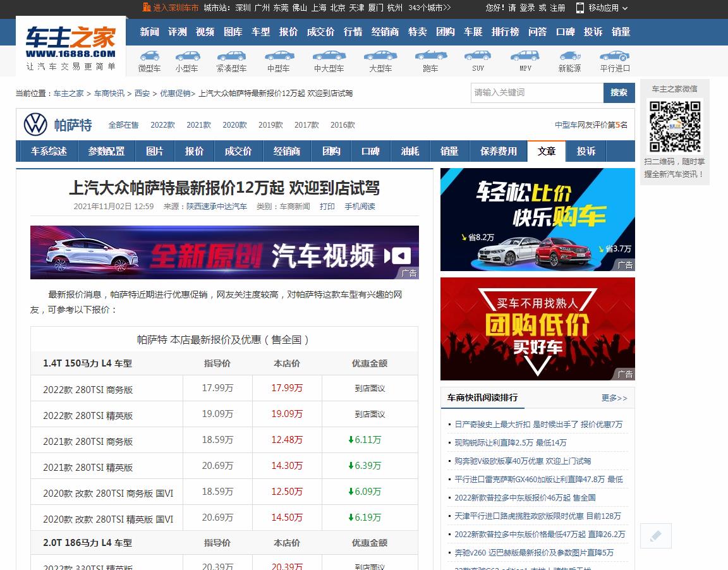Click the building icon beside 进入深圳车市
Image resolution: width=728 pixels, height=570 pixels.
[147, 8]
